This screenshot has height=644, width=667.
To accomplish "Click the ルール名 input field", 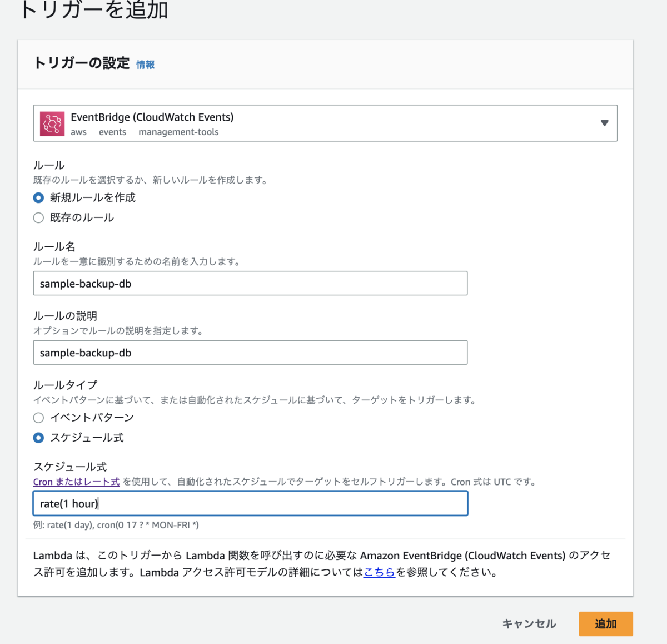I will (250, 284).
